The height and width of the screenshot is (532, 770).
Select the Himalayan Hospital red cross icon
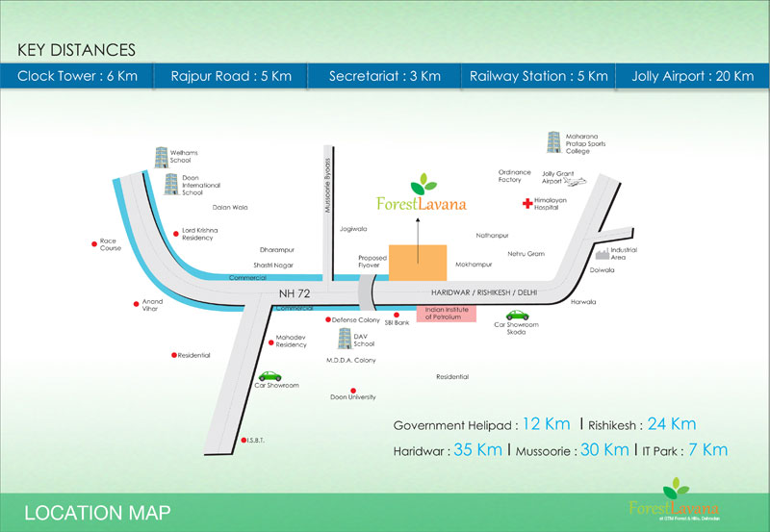pos(527,203)
